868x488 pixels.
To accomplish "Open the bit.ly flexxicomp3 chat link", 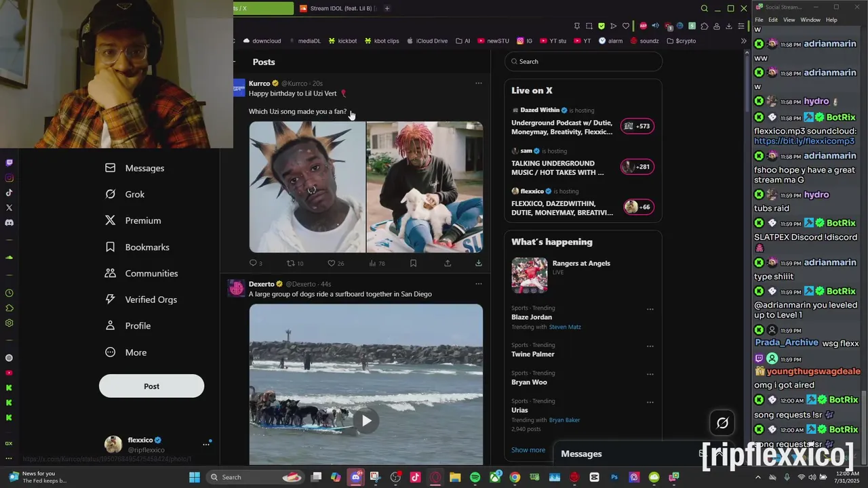I will point(804,141).
